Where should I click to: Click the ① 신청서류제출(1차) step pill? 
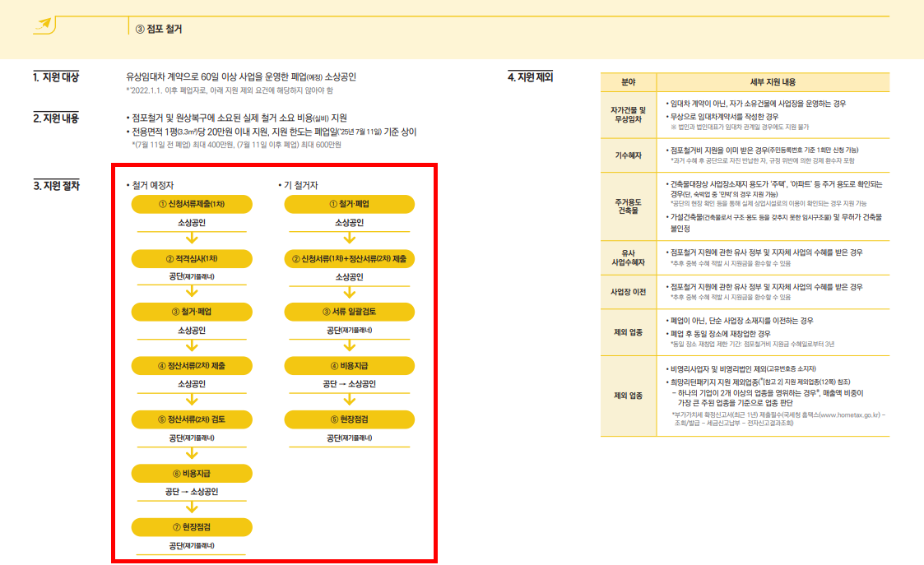pyautogui.click(x=192, y=204)
